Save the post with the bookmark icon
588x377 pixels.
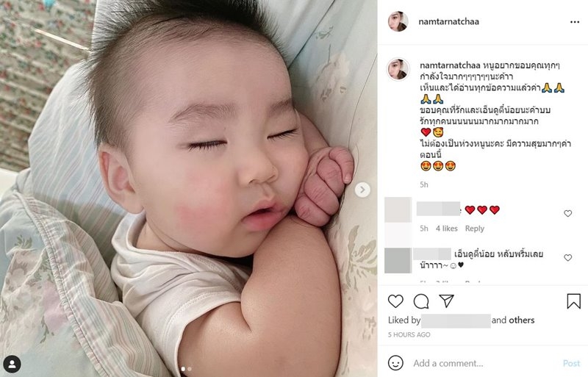coord(574,301)
